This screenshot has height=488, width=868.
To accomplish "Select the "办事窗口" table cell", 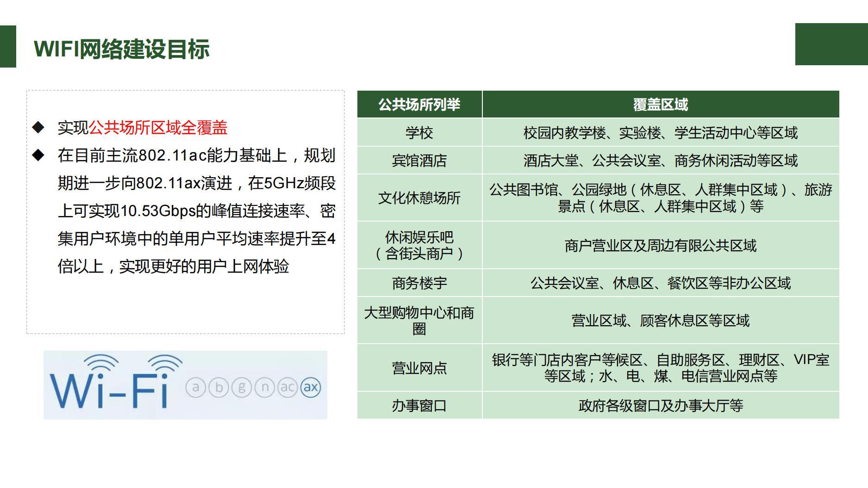I will pyautogui.click(x=419, y=406).
